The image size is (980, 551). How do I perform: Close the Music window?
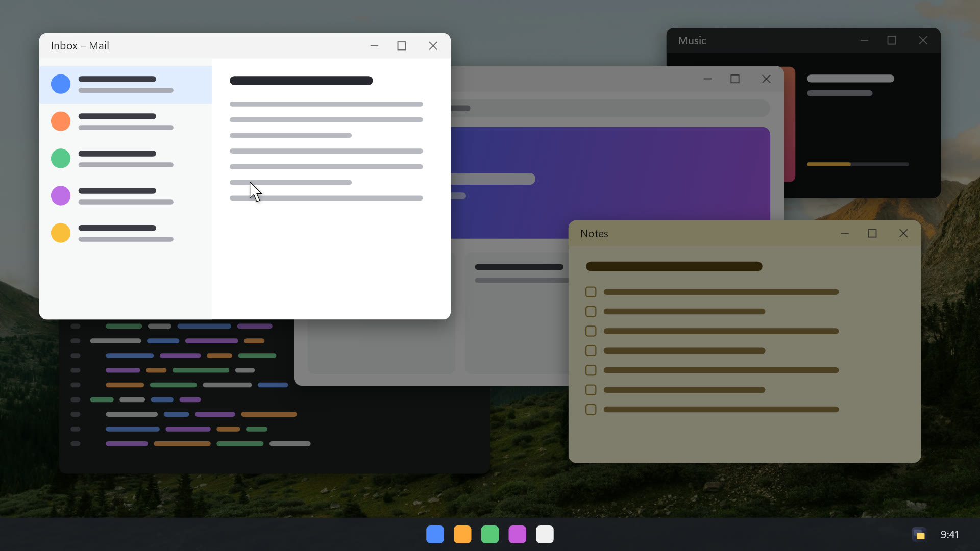pyautogui.click(x=923, y=40)
